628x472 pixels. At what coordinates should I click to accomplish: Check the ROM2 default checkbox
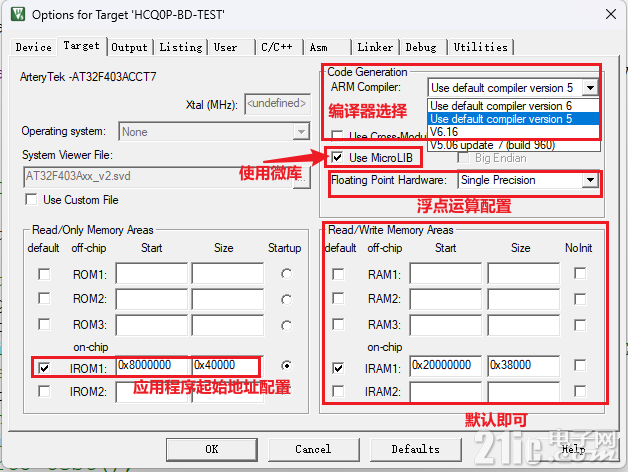[x=44, y=299]
